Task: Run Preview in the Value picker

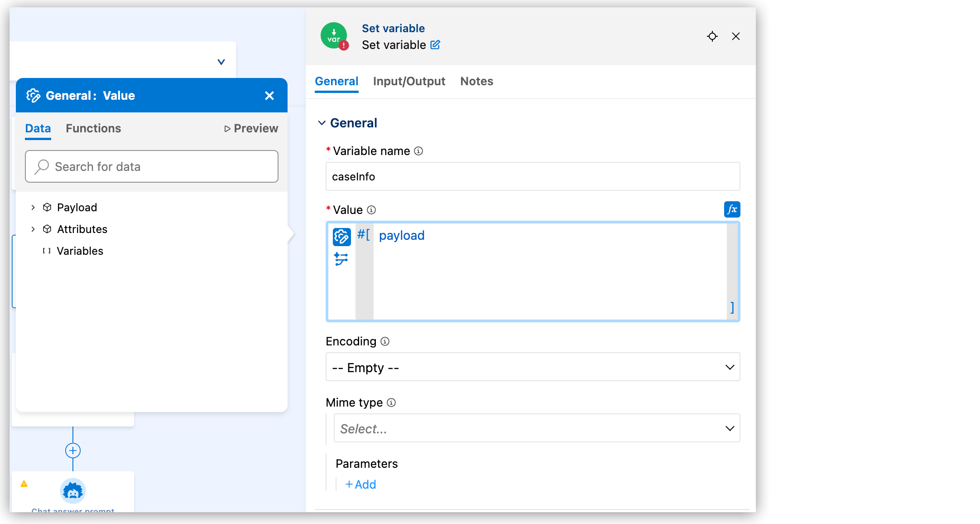Action: point(250,128)
